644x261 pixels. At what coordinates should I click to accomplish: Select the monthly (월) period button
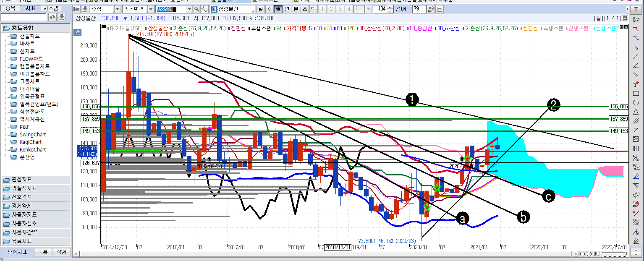pos(278,9)
